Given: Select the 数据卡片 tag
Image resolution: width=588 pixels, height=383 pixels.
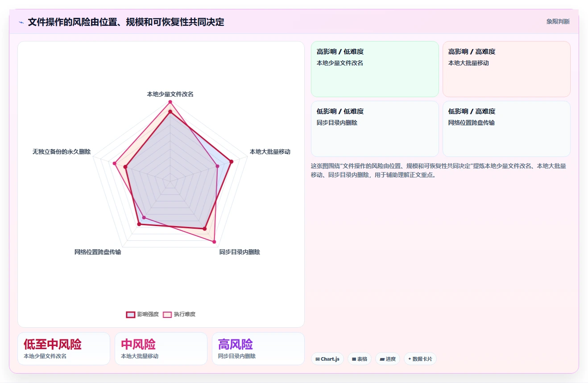Looking at the screenshot, I should pos(420,359).
